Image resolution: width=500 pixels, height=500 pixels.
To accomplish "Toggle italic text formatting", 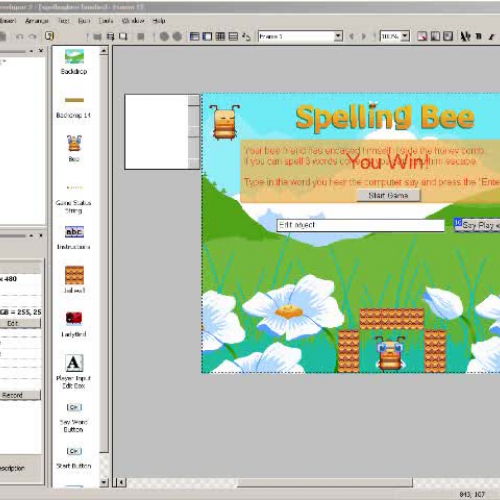I will click(x=491, y=37).
